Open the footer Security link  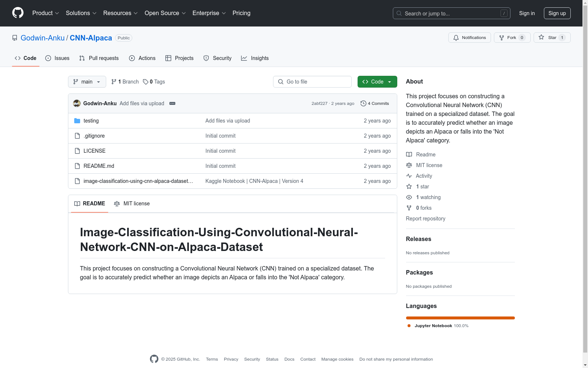click(x=252, y=359)
